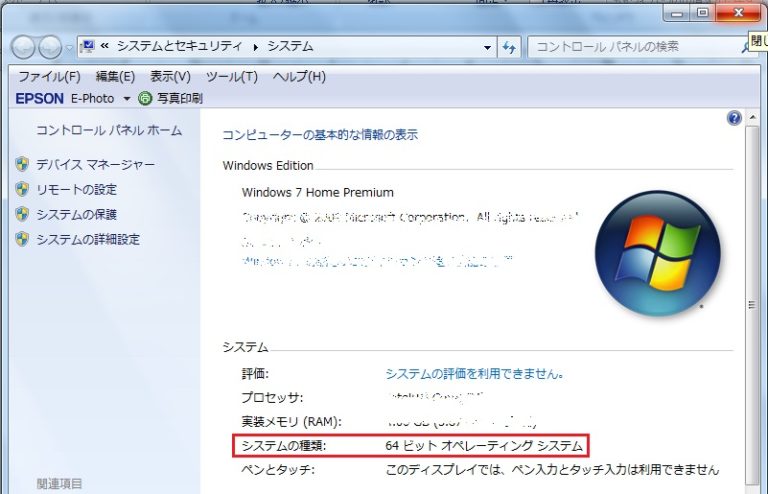Click the 実装メモリ (RAM): label
Image resolution: width=768 pixels, height=494 pixels.
point(291,422)
